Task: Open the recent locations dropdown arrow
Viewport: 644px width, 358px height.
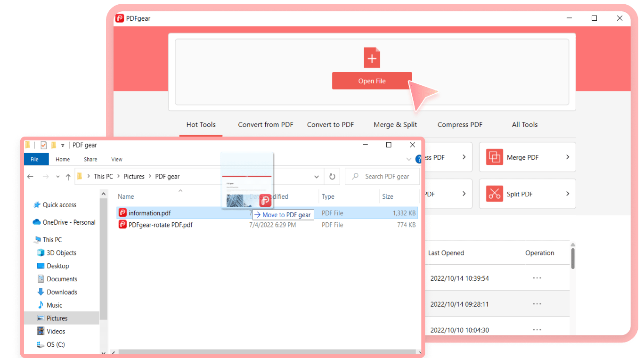Action: pyautogui.click(x=57, y=177)
